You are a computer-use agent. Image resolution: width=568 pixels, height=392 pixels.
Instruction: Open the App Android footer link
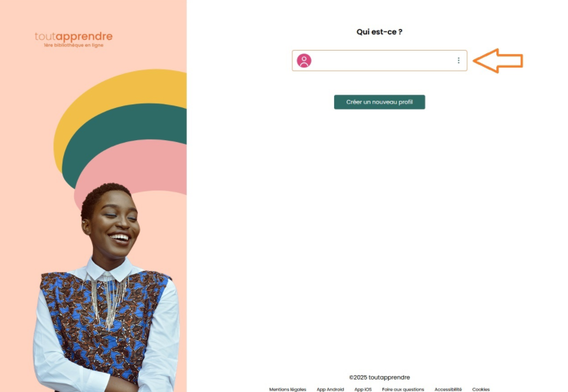[330, 389]
